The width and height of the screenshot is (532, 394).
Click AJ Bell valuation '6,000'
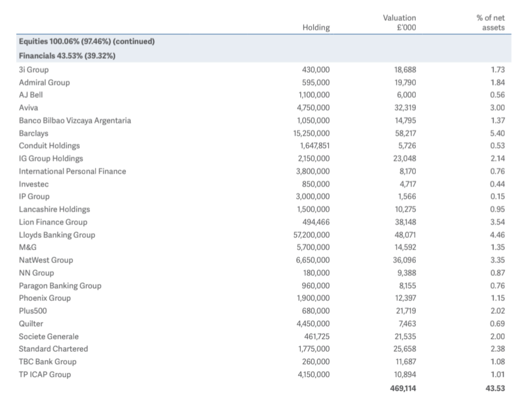406,95
